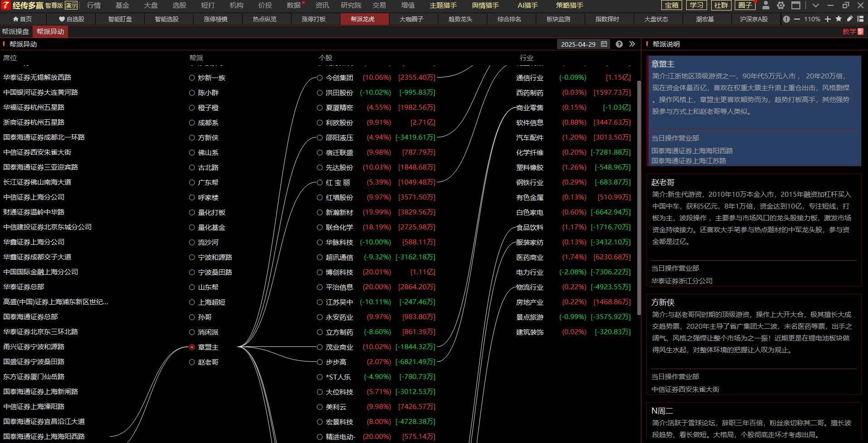Click 国泰海通证券上海江苏路 in 章盟主 card

tap(689, 161)
